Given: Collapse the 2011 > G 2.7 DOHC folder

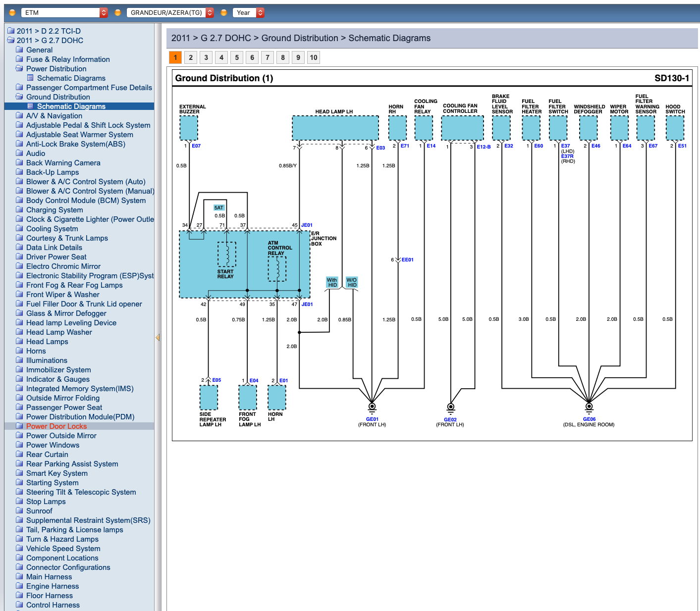Looking at the screenshot, I should click(x=11, y=40).
